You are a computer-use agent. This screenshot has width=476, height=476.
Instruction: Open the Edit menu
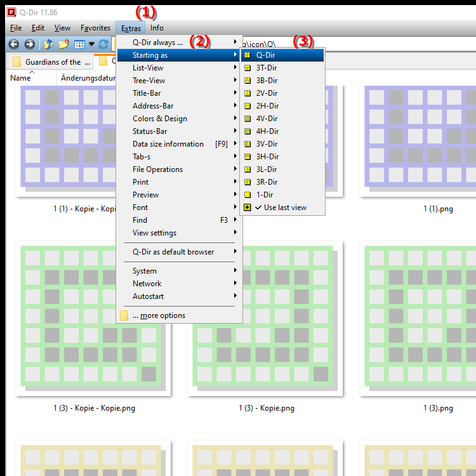pos(38,28)
